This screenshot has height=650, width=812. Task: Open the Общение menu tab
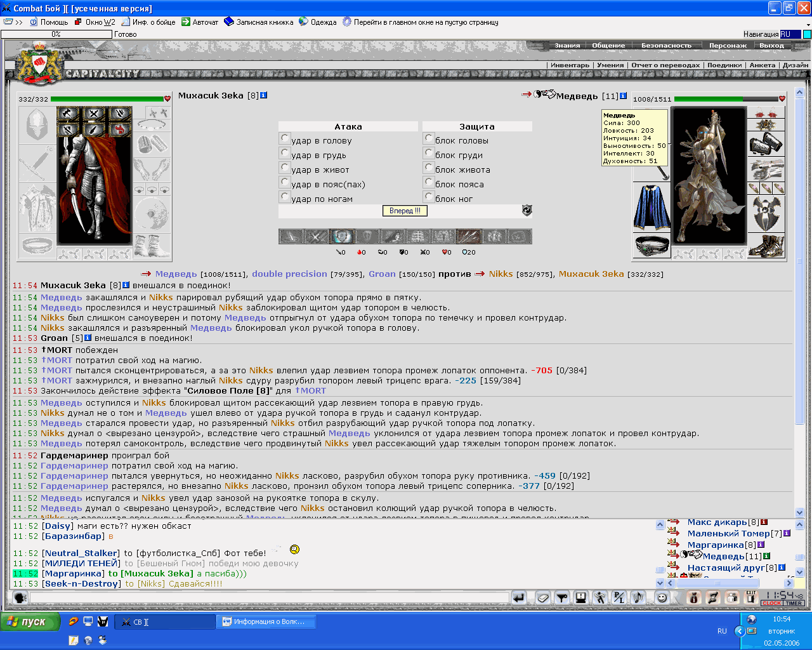[608, 46]
